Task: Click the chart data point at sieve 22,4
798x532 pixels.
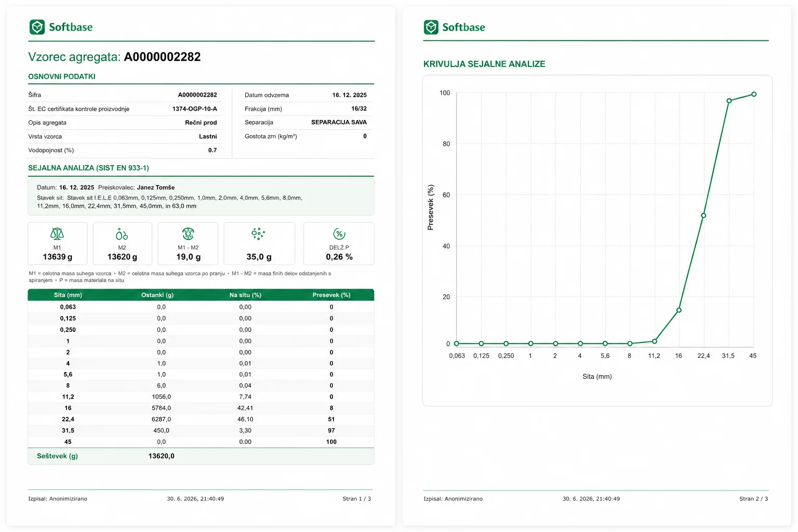Action: (x=703, y=216)
